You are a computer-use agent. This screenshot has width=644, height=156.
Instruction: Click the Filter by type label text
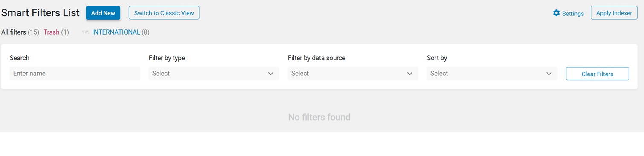(167, 58)
